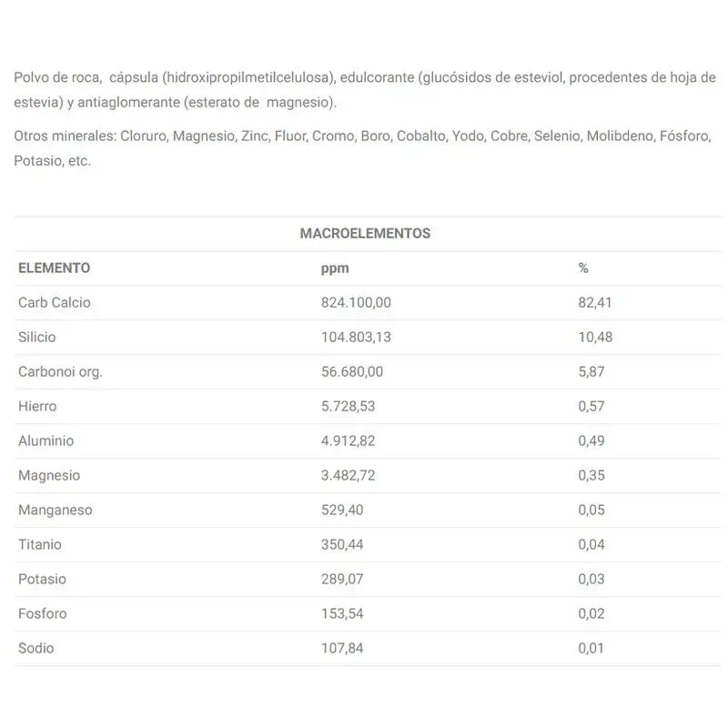
Task: Click the ppm column header
Action: (x=335, y=268)
